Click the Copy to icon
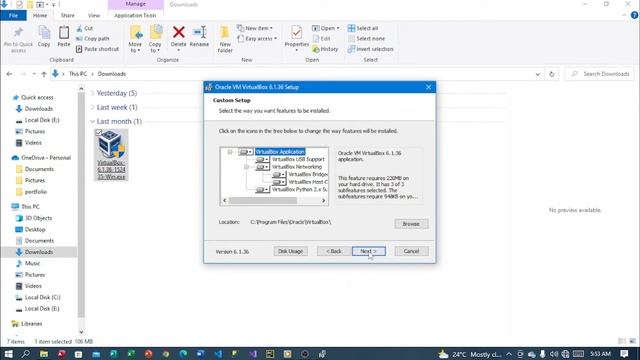 (x=155, y=33)
